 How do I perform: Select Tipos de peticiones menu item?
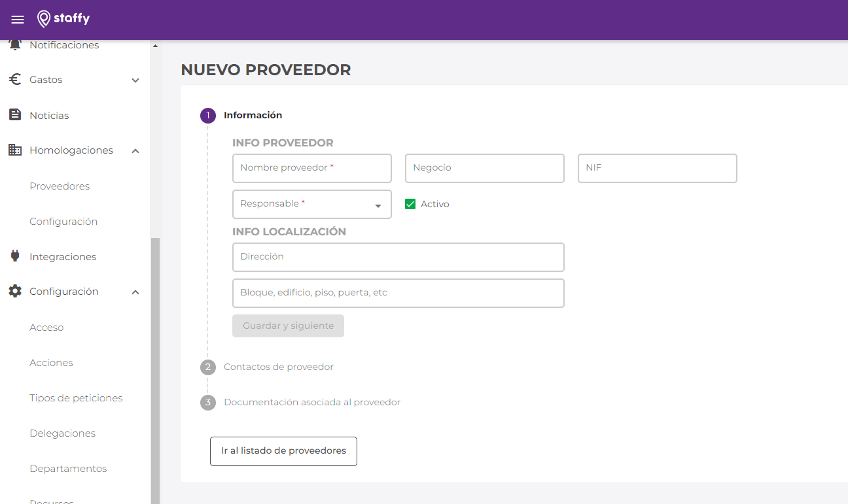[x=76, y=398]
